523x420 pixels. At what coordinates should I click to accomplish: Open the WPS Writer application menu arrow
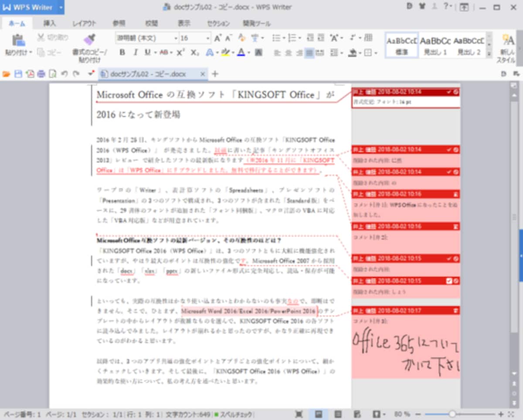[x=61, y=7]
